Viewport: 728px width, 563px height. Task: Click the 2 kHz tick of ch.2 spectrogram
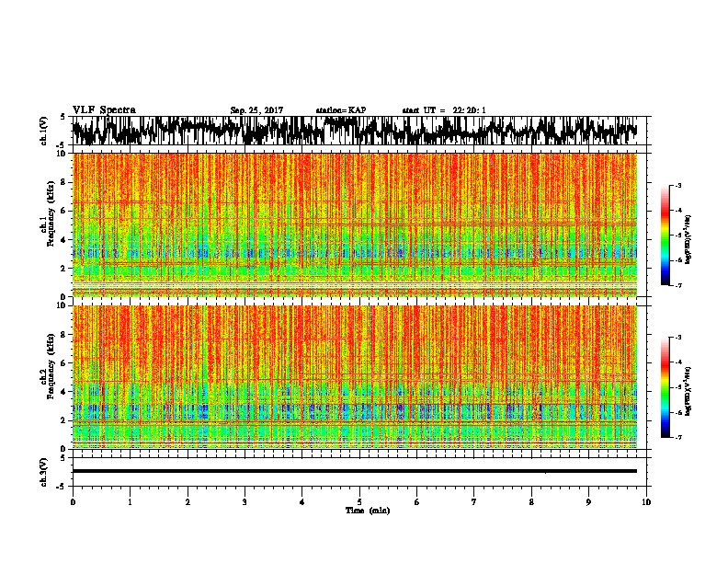pos(64,420)
